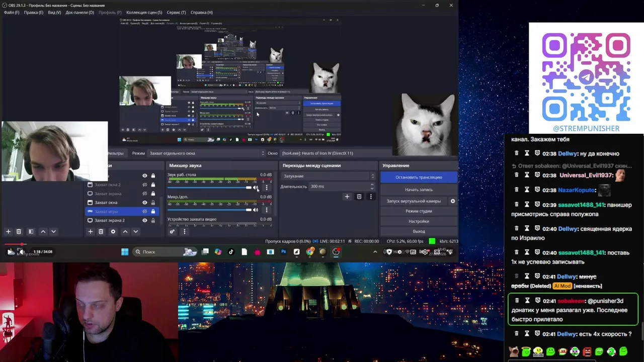The height and width of the screenshot is (362, 644).
Task: Add a new source with the plus icon
Action: pyautogui.click(x=91, y=231)
